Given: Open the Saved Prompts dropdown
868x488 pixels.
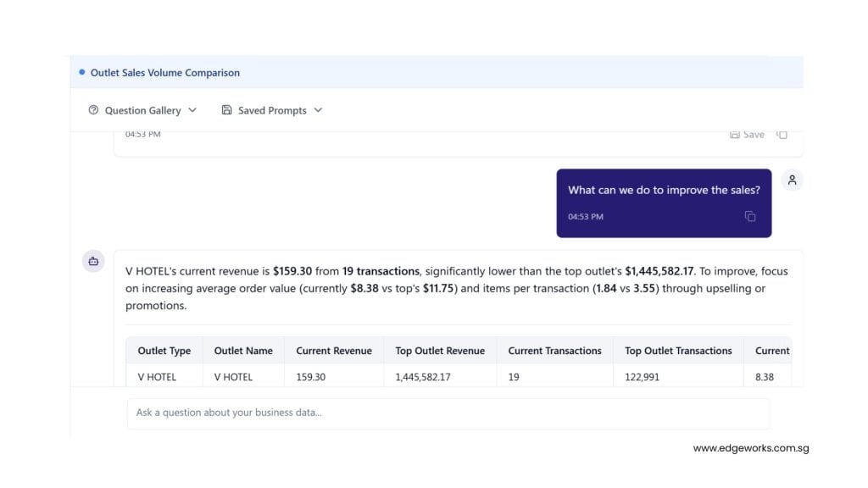Looking at the screenshot, I should [318, 110].
